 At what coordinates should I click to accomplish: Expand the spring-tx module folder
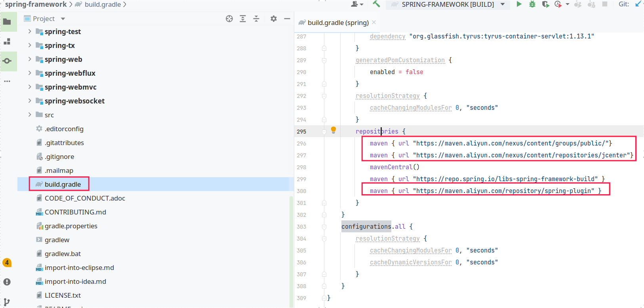(x=30, y=45)
